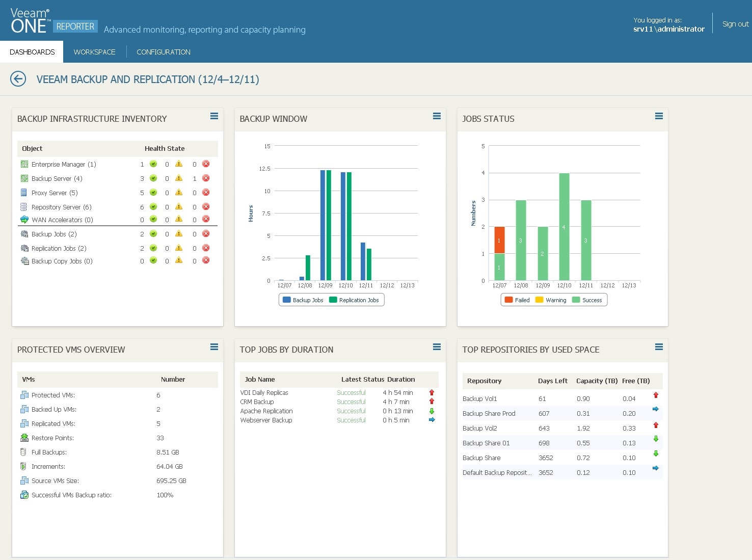Click the Health State column header

[x=165, y=148]
